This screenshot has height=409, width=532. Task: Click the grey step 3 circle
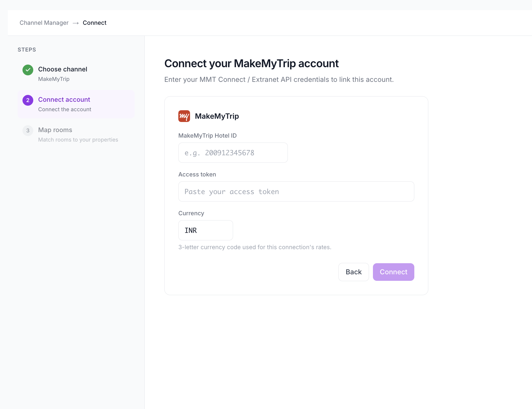[28, 130]
